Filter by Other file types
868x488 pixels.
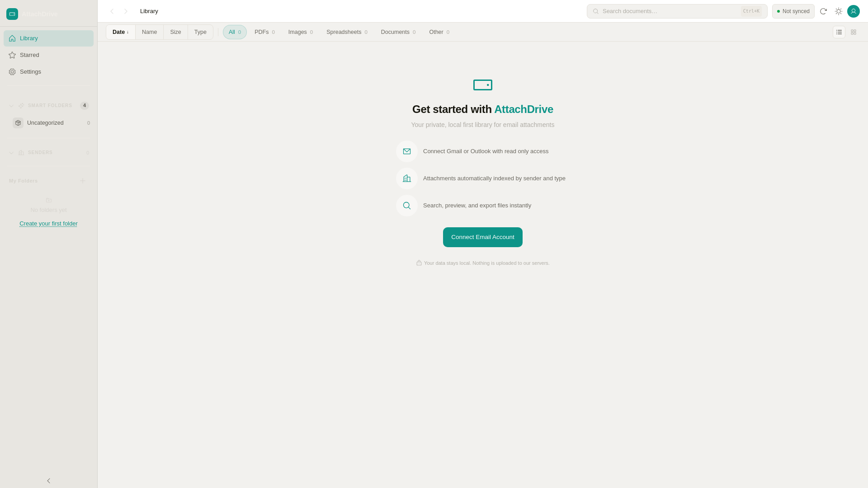click(439, 32)
